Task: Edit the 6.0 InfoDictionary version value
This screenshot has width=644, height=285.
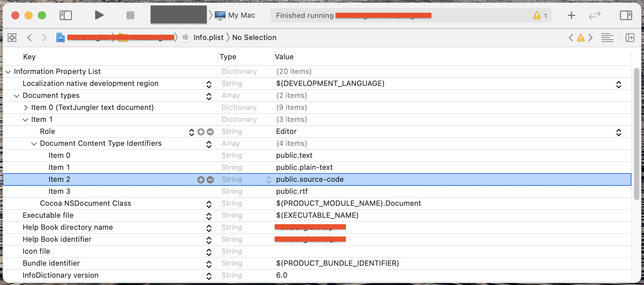Action: (282, 275)
